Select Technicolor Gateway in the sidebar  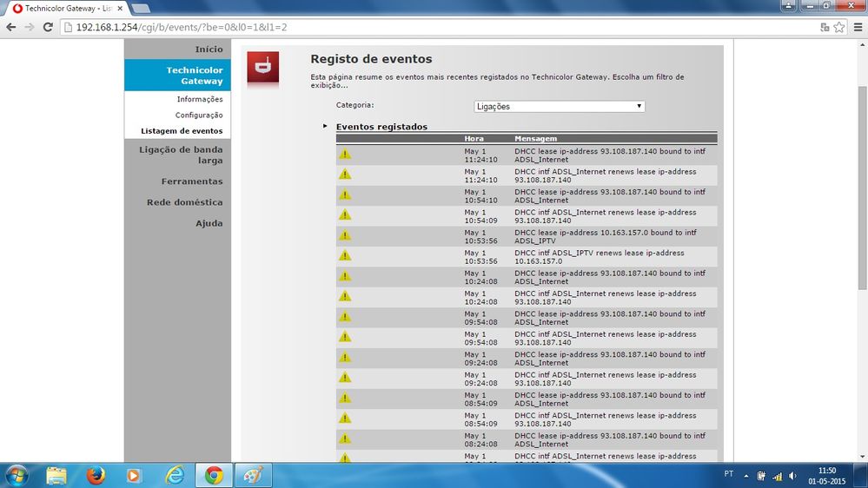(178, 76)
